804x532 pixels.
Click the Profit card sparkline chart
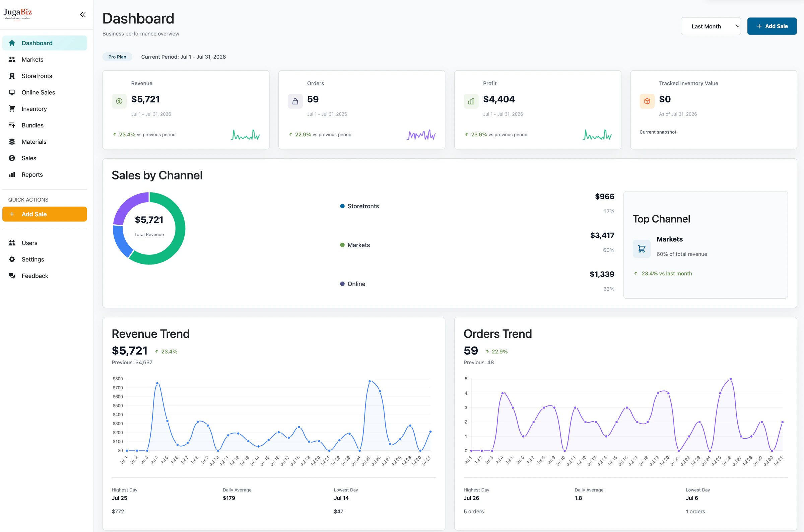click(597, 135)
